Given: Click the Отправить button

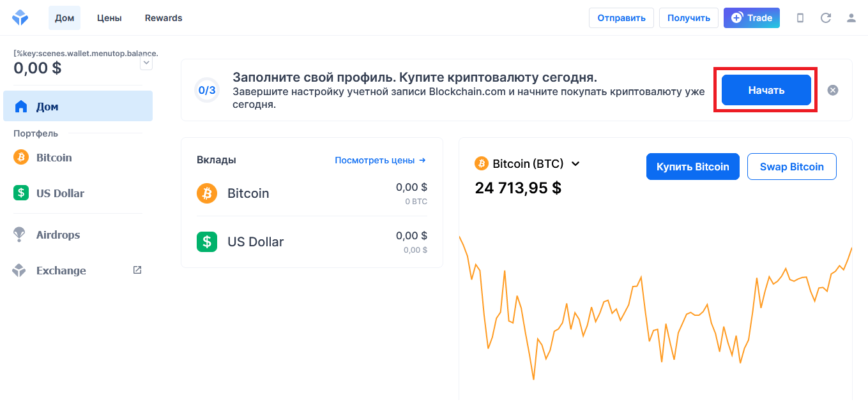Looking at the screenshot, I should (621, 18).
